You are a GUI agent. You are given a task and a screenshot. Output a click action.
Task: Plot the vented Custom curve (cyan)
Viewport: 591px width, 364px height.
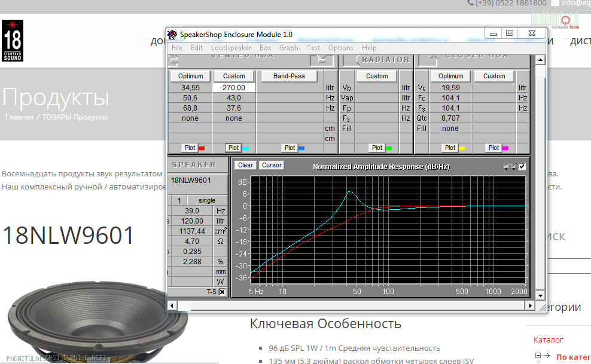(x=234, y=148)
